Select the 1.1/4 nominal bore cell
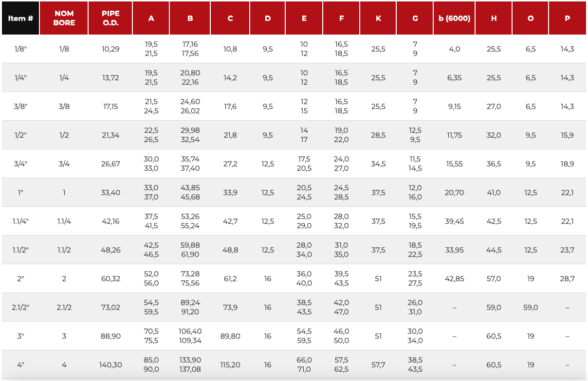Image resolution: width=588 pixels, height=381 pixels. tap(64, 221)
